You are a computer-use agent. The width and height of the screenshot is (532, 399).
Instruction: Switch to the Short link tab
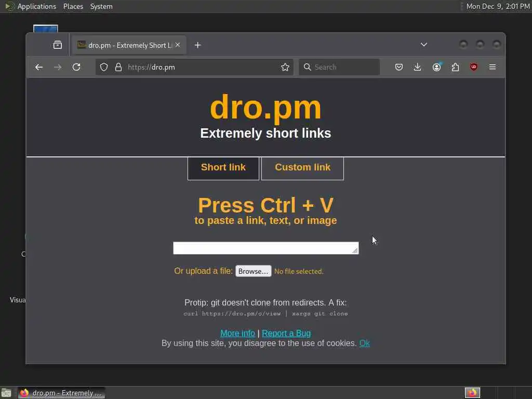tap(223, 168)
